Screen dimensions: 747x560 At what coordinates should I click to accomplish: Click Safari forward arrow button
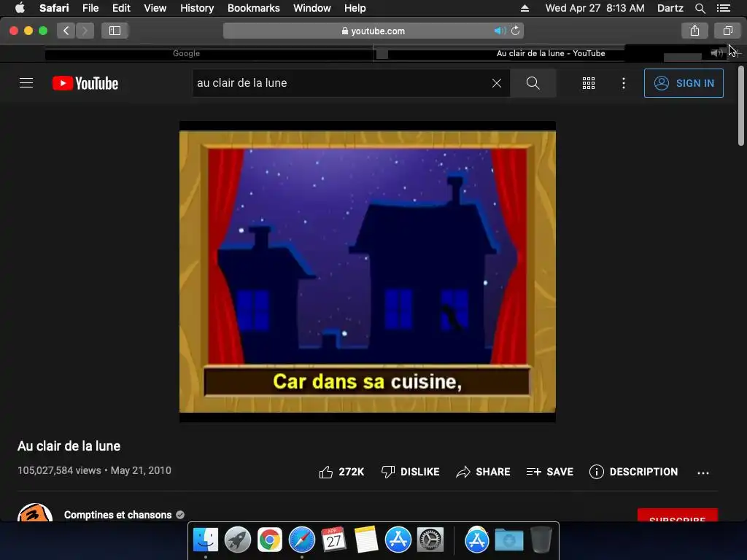pos(85,31)
